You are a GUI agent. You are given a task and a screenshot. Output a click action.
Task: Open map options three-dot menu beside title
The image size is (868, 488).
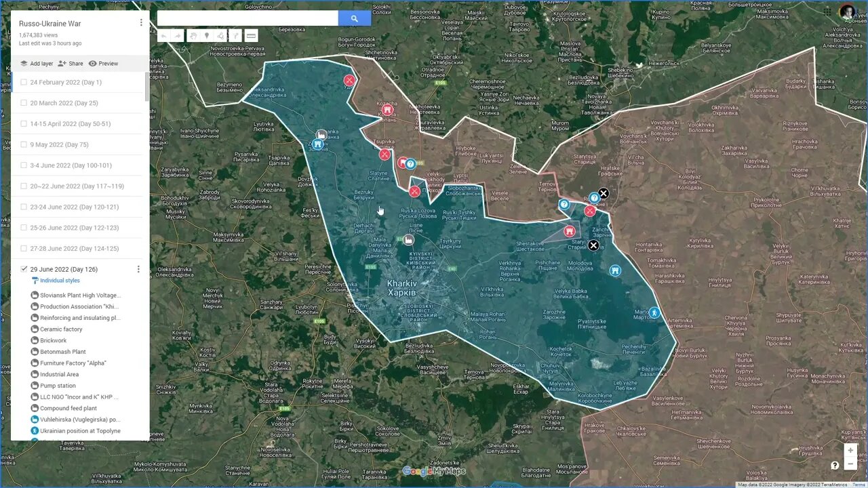point(141,22)
